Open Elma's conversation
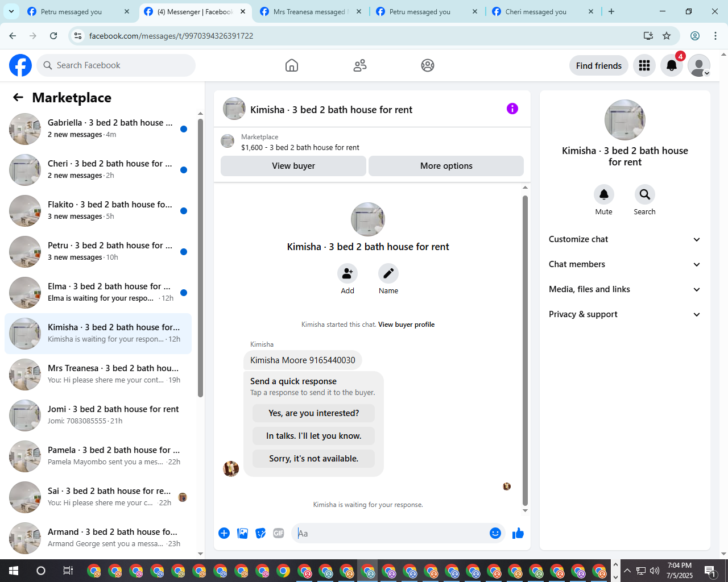This screenshot has width=728, height=582. tap(98, 293)
